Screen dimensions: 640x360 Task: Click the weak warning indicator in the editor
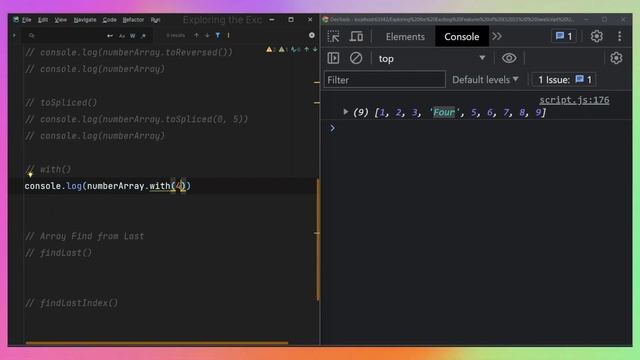click(282, 49)
